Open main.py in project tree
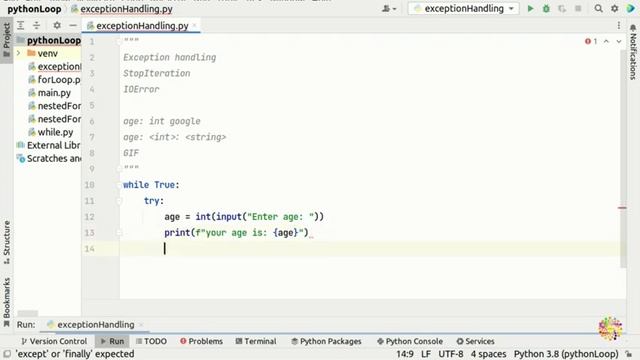Viewport: 640px width, 360px height. pyautogui.click(x=50, y=93)
